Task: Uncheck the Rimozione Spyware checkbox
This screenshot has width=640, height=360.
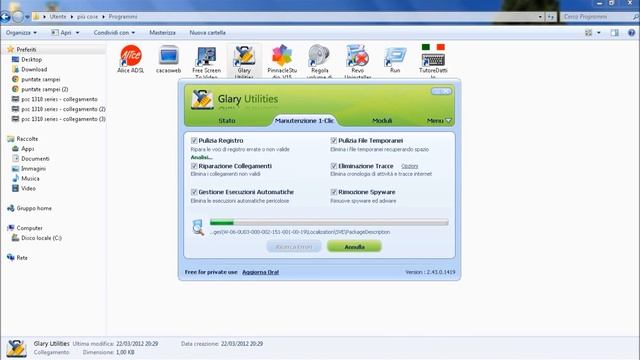Action: tap(333, 192)
